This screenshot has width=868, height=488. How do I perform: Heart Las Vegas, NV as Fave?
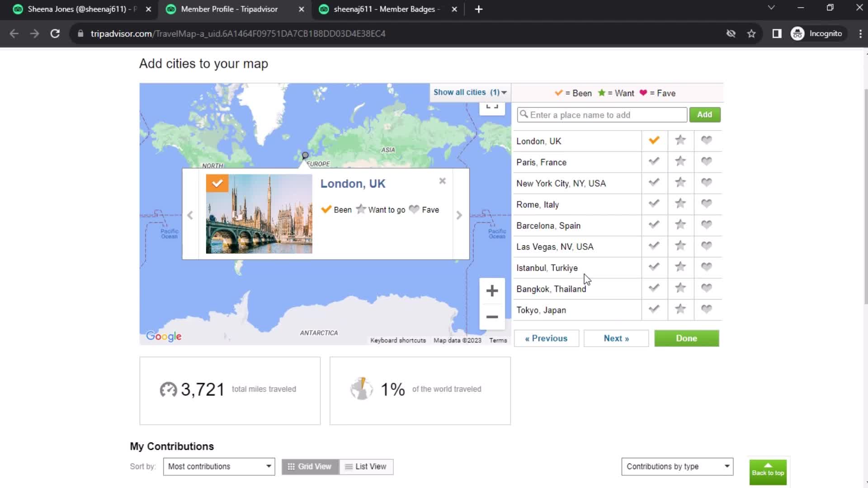click(x=706, y=246)
